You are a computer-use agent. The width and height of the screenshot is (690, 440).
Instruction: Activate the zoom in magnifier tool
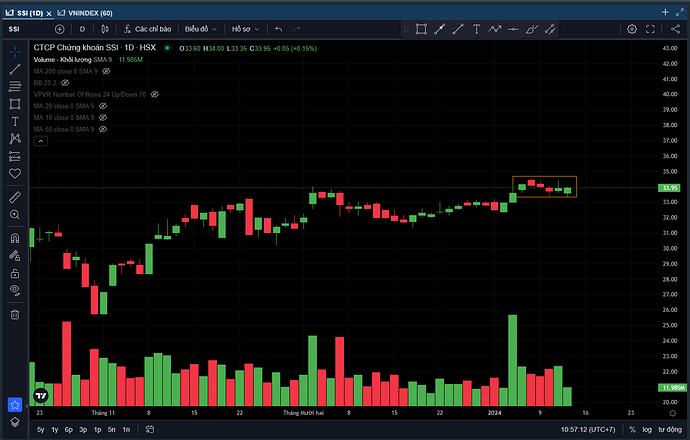(15, 214)
